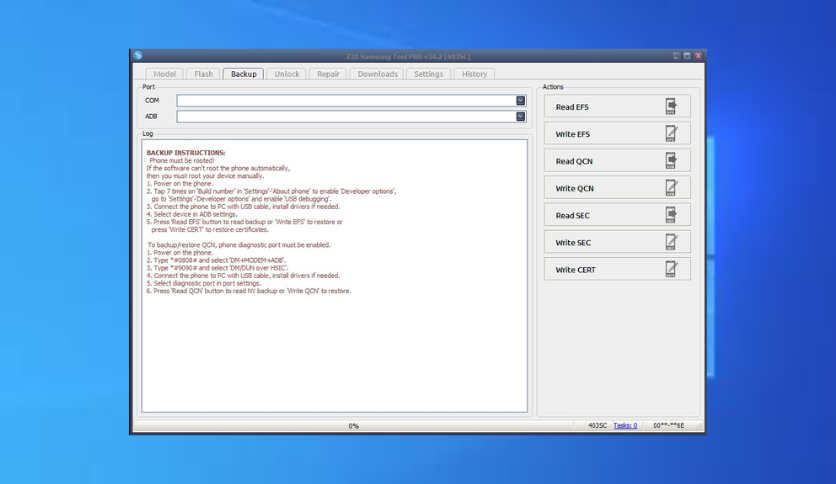Close the Z3X Samsung Tool window
Screen dimensions: 836x484
pyautogui.click(x=698, y=55)
